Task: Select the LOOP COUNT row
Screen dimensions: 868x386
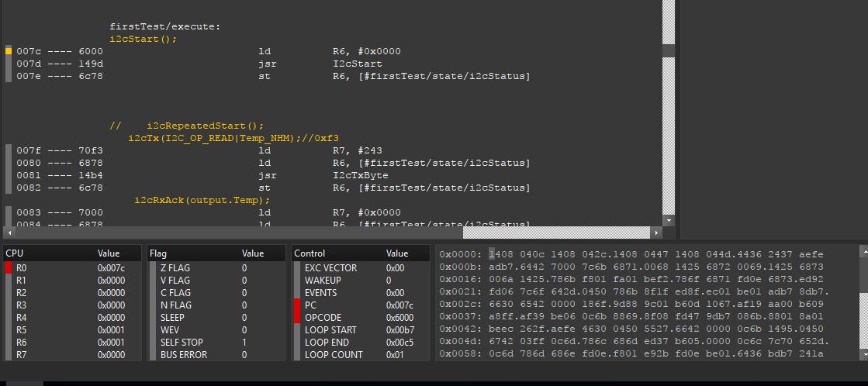Action: pos(361,355)
